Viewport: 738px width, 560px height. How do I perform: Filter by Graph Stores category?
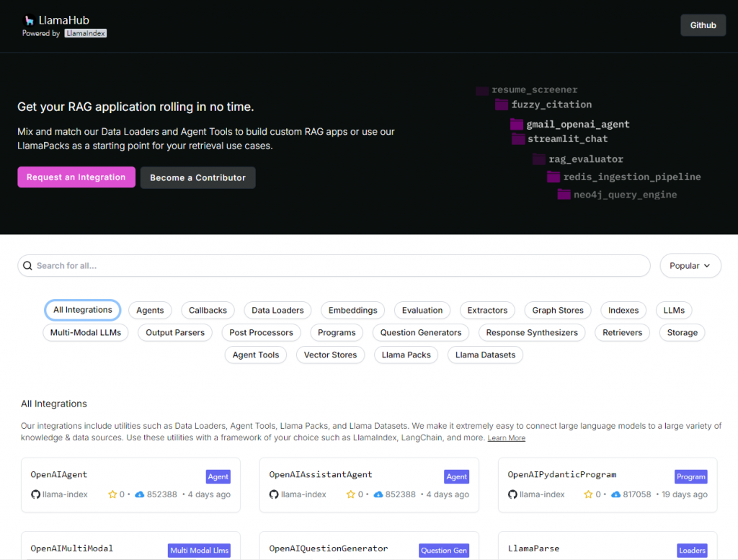[558, 310]
